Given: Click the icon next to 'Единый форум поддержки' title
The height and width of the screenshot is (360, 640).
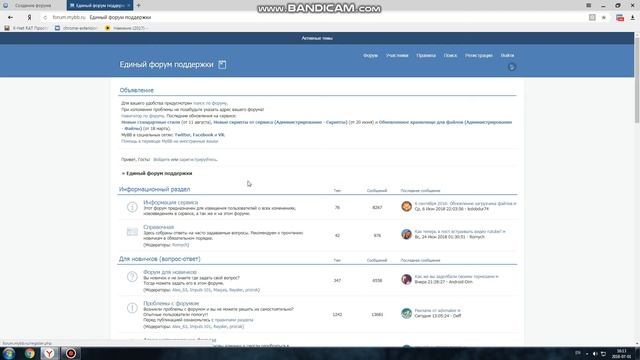Looking at the screenshot, I should (222, 64).
